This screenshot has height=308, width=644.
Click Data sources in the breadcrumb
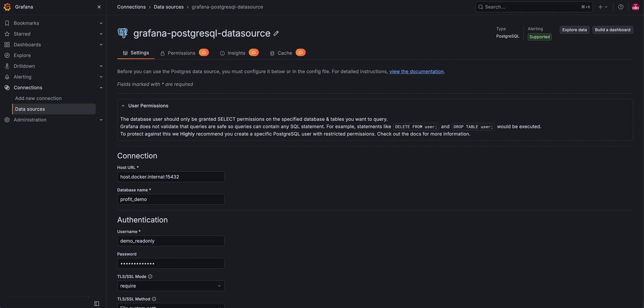pyautogui.click(x=169, y=7)
